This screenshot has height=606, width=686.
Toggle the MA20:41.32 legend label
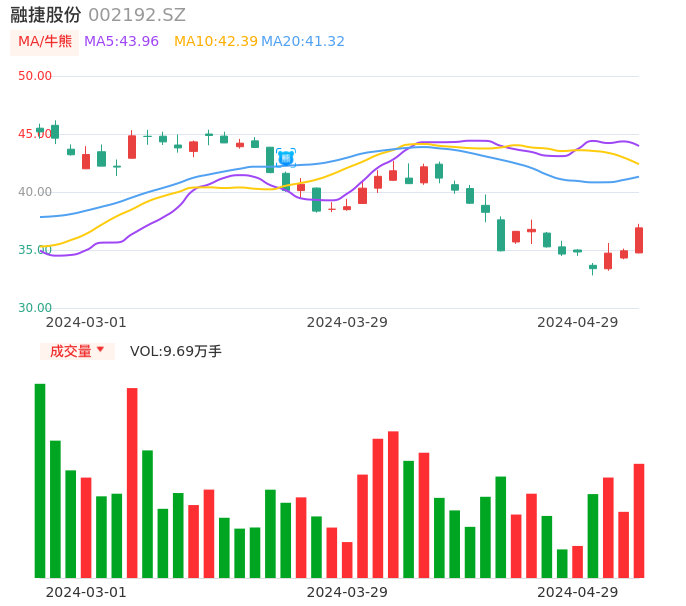303,42
